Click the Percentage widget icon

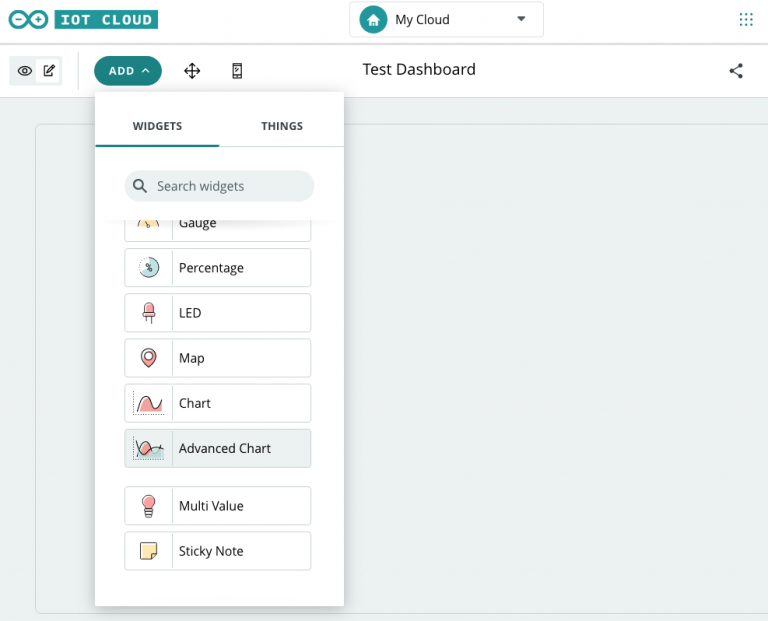[x=149, y=267]
